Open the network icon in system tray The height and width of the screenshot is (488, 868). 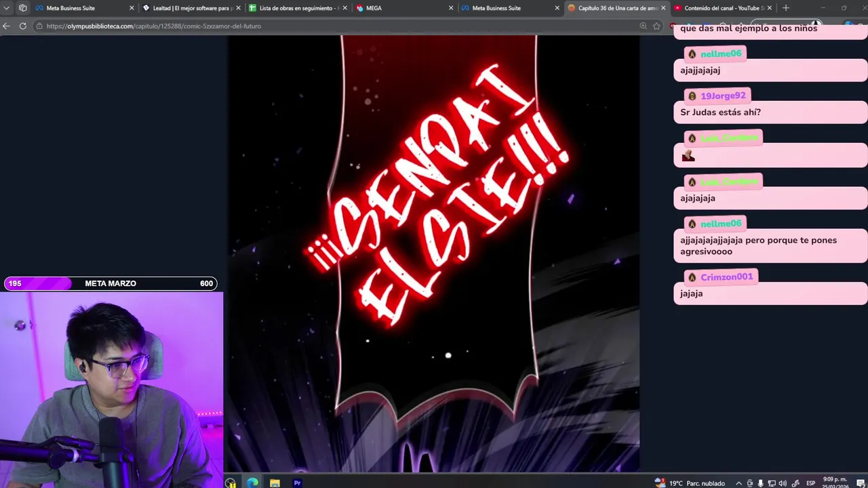pos(772,483)
